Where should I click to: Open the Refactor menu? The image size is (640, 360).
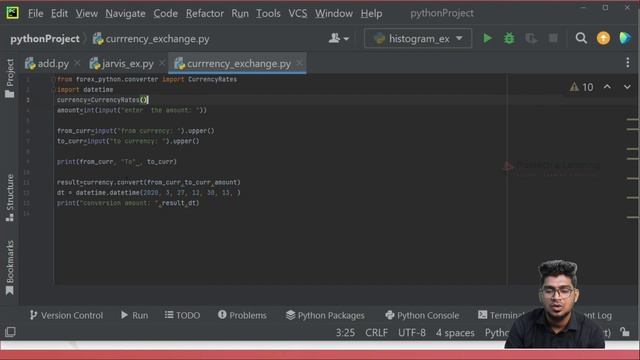[x=204, y=13]
